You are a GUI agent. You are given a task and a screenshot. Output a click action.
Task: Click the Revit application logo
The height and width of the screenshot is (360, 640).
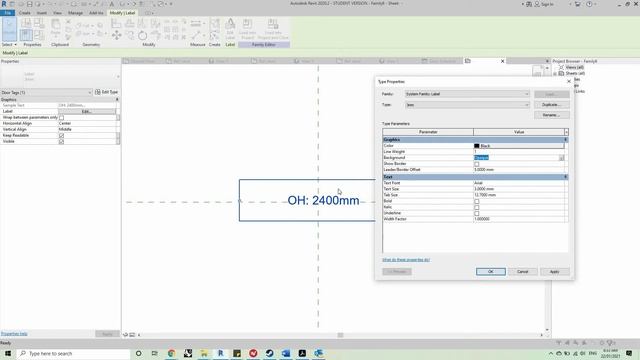tap(4, 4)
